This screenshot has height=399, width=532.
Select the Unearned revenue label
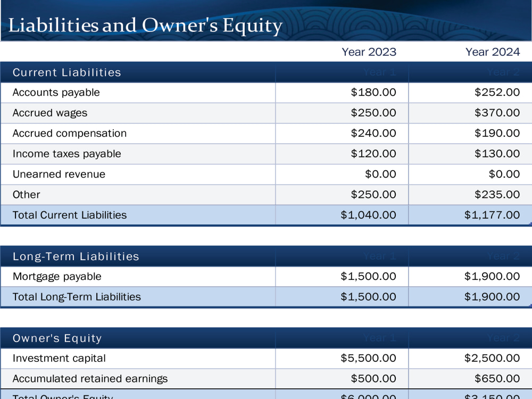(59, 174)
